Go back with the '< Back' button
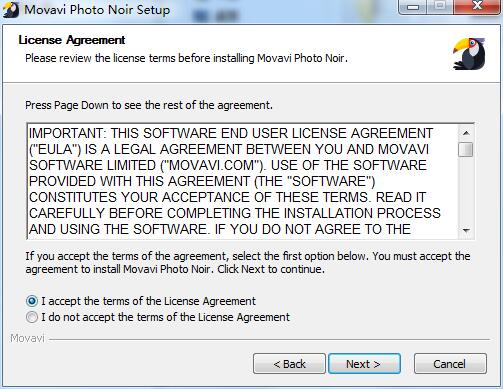 coord(289,364)
